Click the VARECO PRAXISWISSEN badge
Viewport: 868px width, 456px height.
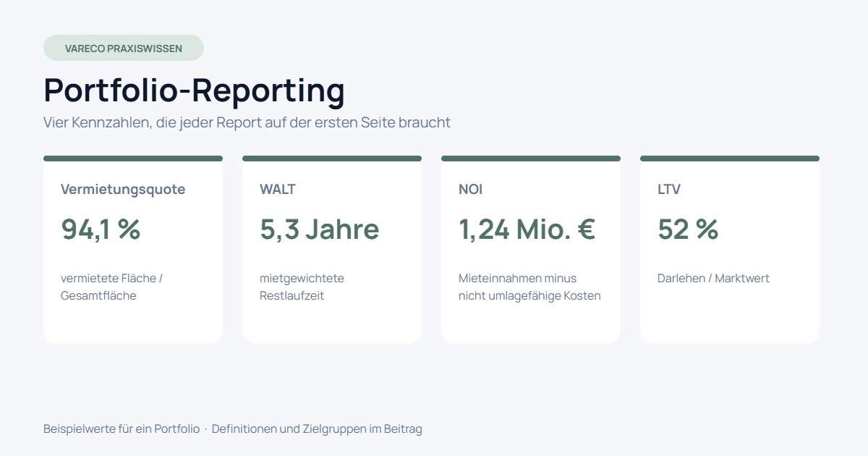click(x=124, y=48)
